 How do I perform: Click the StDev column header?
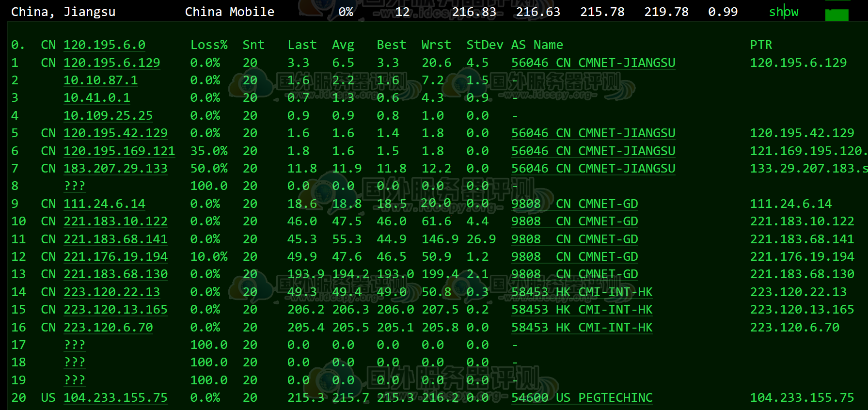[485, 45]
